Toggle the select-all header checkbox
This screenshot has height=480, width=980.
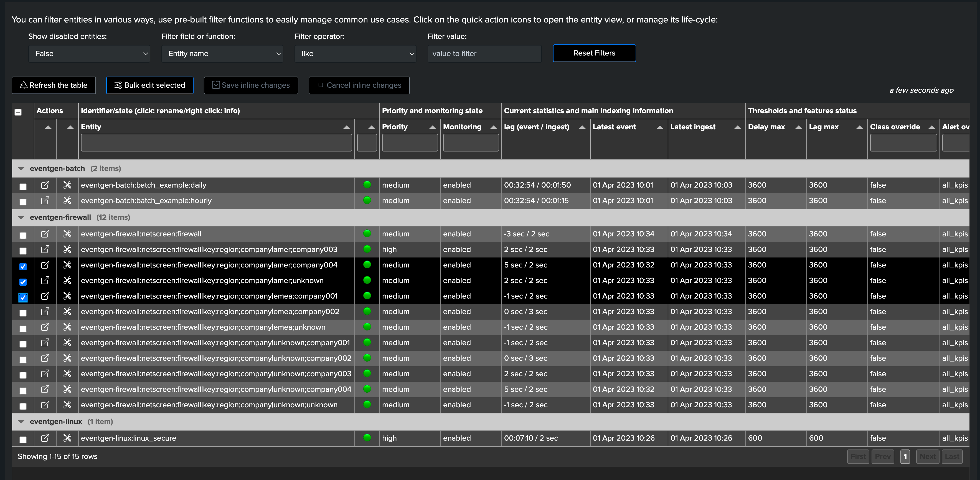(x=18, y=112)
